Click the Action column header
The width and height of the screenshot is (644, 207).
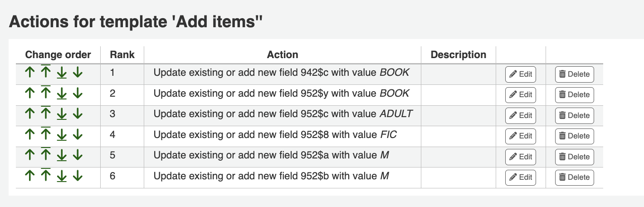point(282,55)
